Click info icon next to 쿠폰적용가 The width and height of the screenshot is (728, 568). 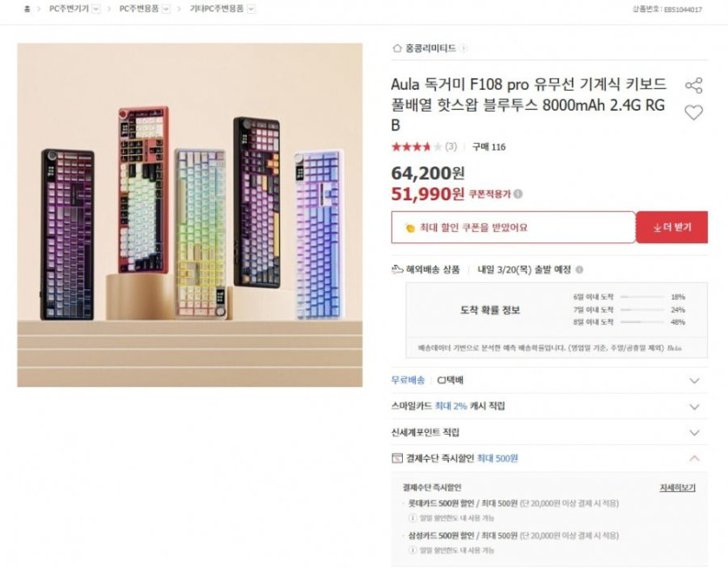(x=518, y=194)
